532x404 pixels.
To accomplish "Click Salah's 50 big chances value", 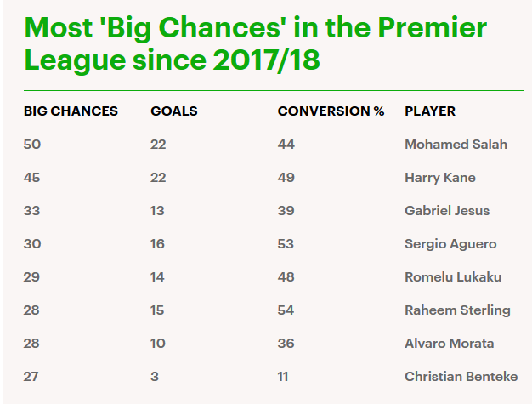I will (x=32, y=145).
